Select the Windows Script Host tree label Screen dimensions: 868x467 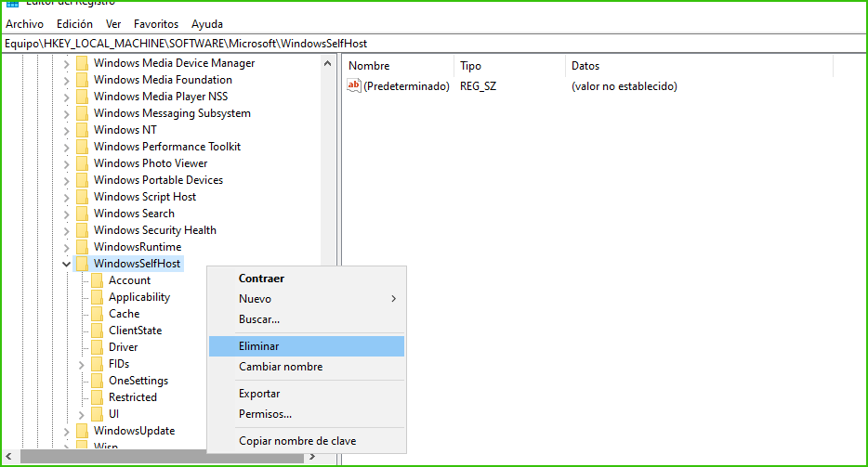click(145, 197)
